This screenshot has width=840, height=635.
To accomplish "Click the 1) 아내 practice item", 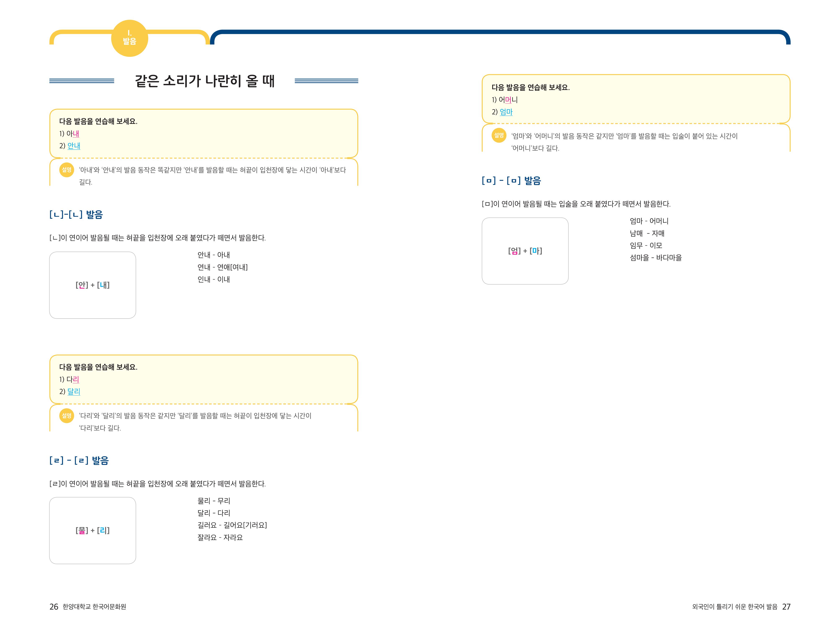I will click(69, 134).
